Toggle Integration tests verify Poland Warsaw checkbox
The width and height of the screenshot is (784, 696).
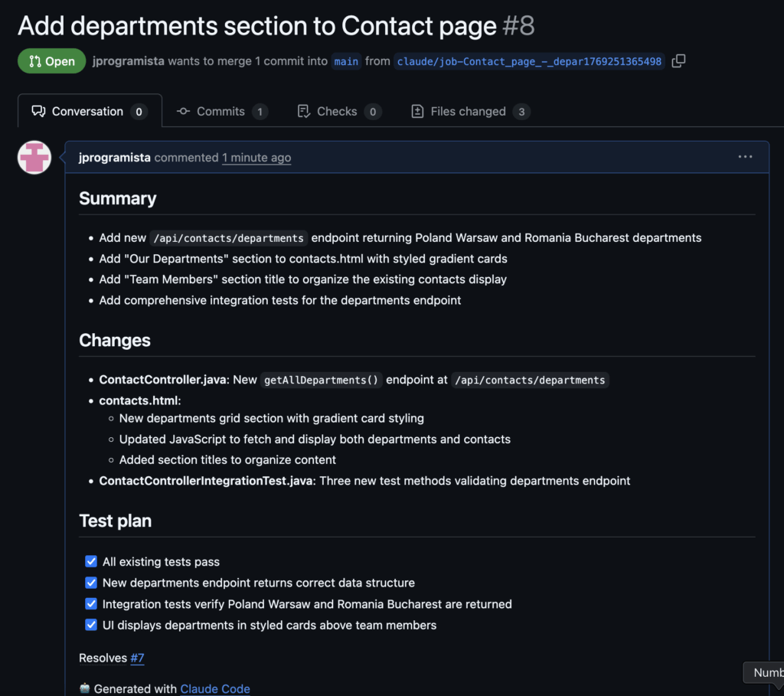91,604
